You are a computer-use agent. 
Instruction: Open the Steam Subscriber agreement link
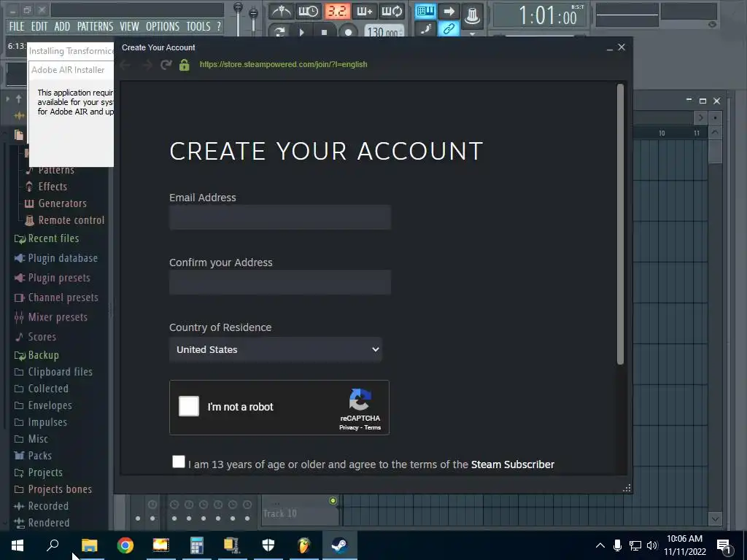[513, 464]
